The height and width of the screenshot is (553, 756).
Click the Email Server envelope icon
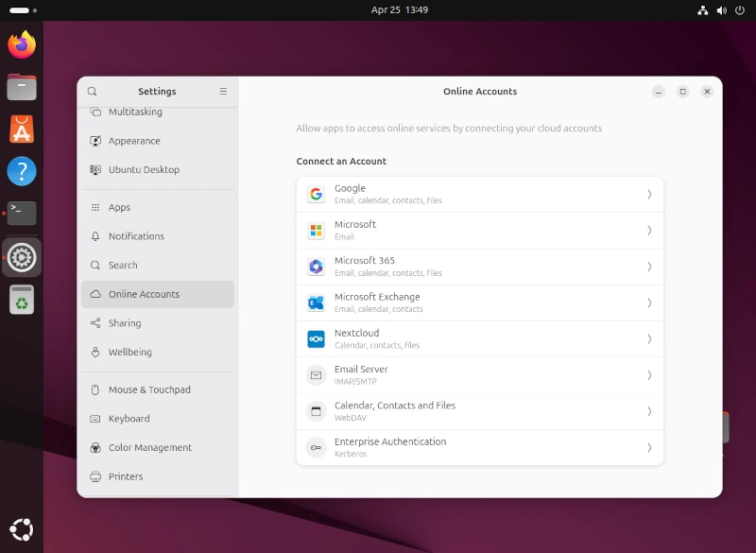point(316,375)
